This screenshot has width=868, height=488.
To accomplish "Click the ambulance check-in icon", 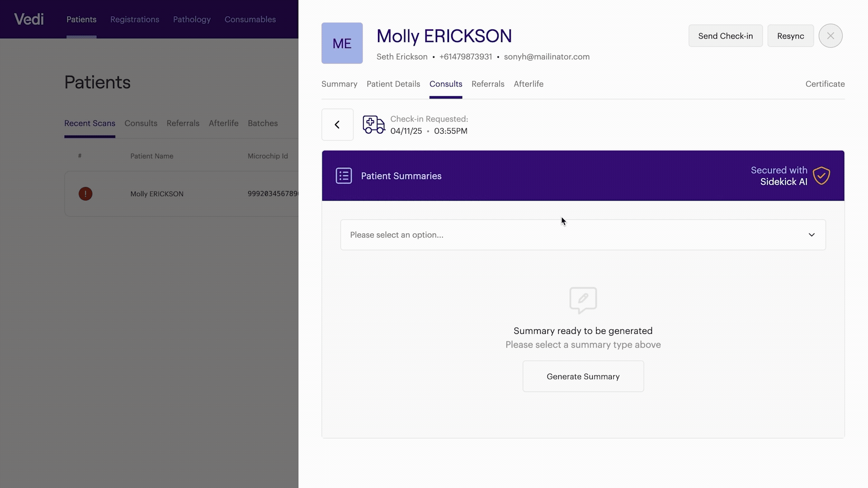I will point(373,125).
